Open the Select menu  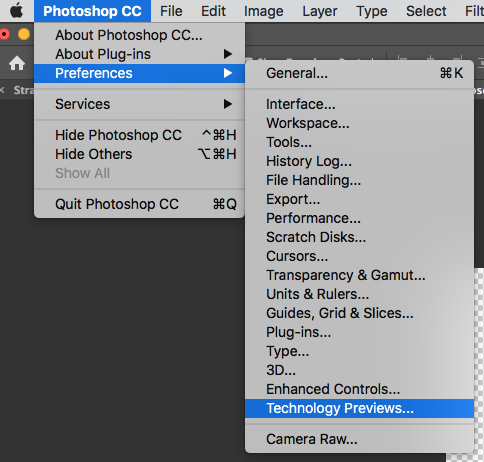pos(426,11)
